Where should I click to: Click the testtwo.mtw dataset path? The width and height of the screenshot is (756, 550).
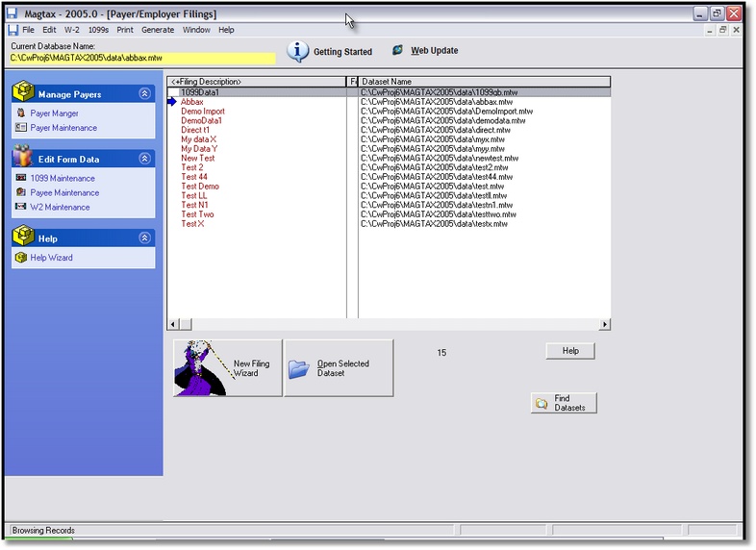tap(439, 214)
